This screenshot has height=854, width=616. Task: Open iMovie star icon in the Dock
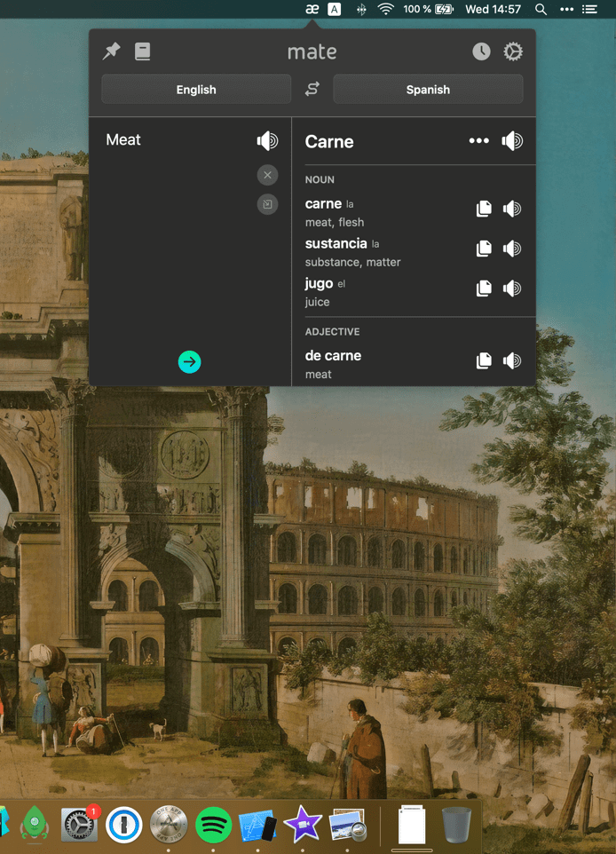[303, 825]
